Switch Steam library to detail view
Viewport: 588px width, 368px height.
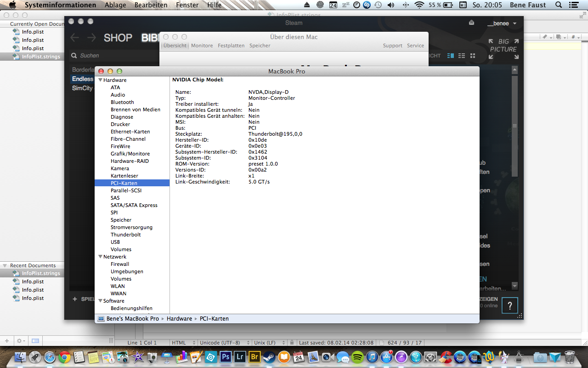[x=451, y=56]
